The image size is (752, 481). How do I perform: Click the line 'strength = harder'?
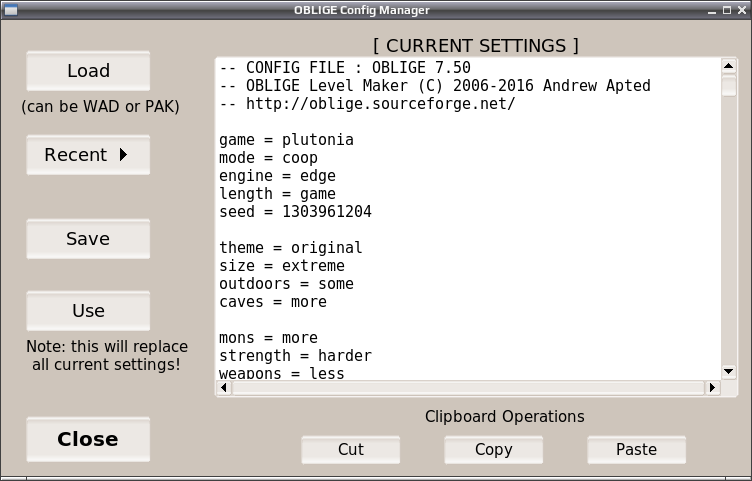(x=295, y=355)
